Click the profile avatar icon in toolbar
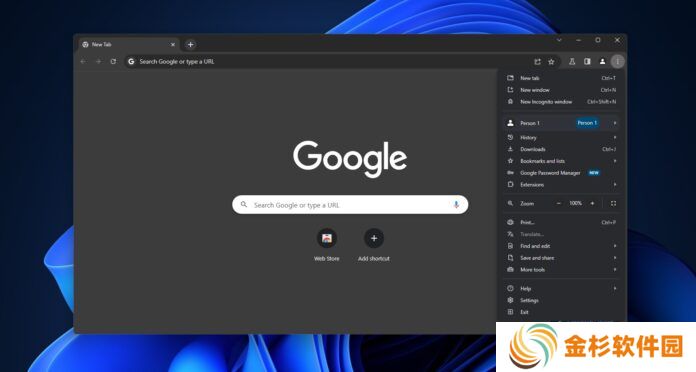Viewport: 696px width, 372px height. click(602, 62)
